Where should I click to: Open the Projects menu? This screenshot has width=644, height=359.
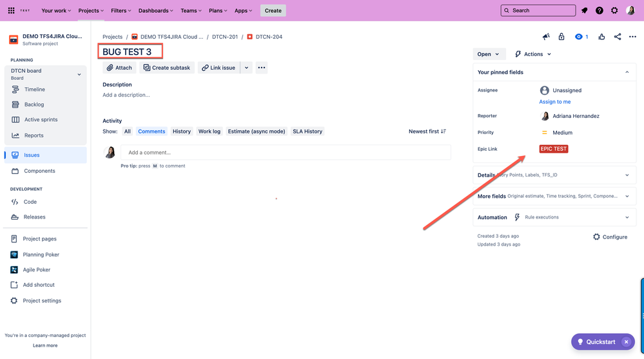(x=91, y=11)
